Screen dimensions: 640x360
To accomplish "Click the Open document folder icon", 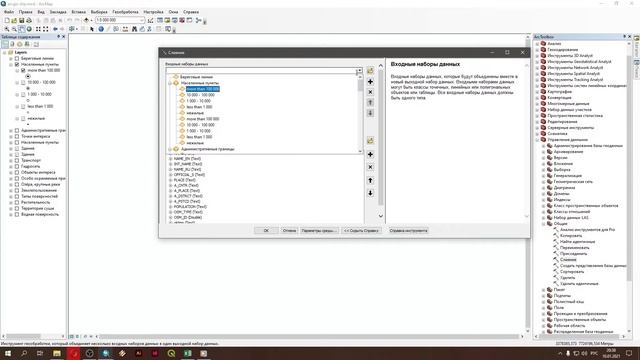I will pos(14,20).
